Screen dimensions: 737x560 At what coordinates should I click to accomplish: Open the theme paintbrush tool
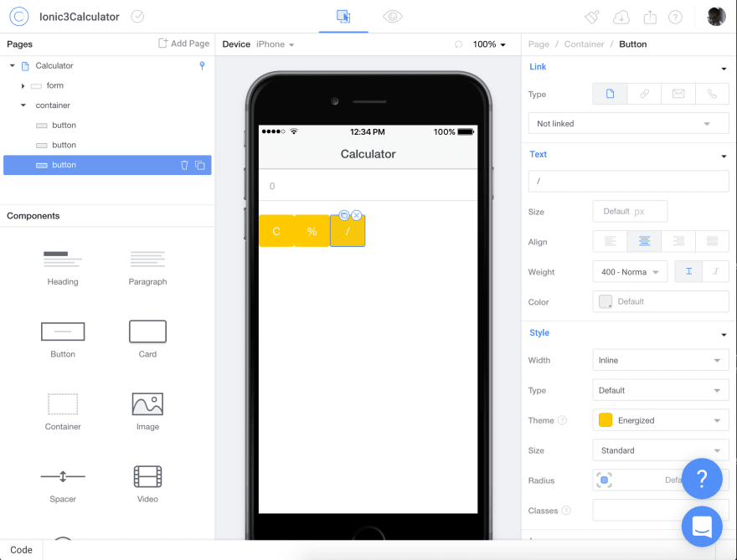pos(592,18)
